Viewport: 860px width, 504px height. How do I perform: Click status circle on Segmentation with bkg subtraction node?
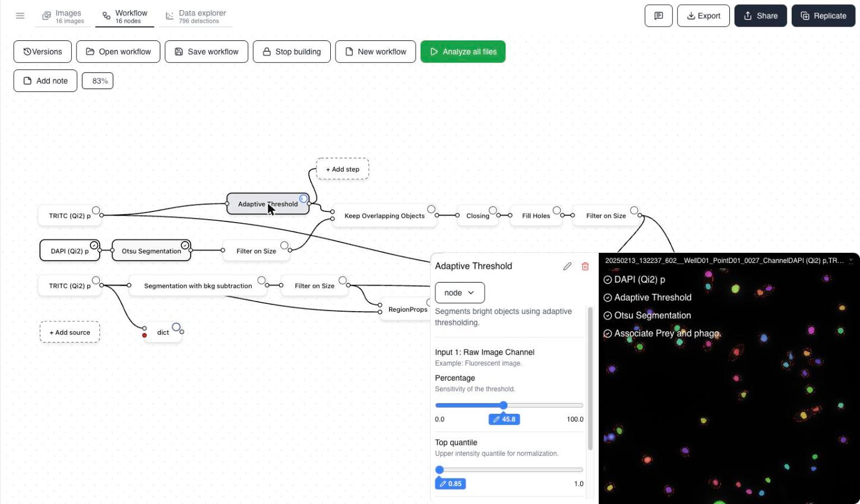[x=261, y=280]
